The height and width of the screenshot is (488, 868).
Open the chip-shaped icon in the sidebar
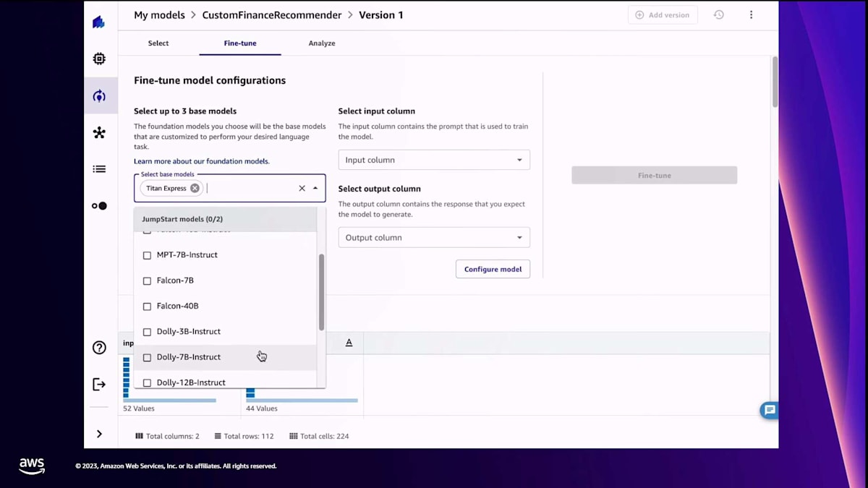click(x=99, y=59)
